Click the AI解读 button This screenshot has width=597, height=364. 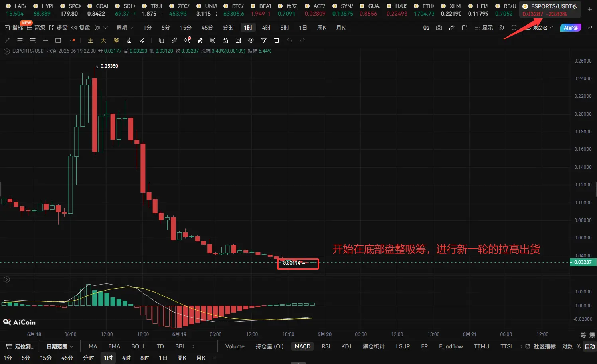pos(571,28)
